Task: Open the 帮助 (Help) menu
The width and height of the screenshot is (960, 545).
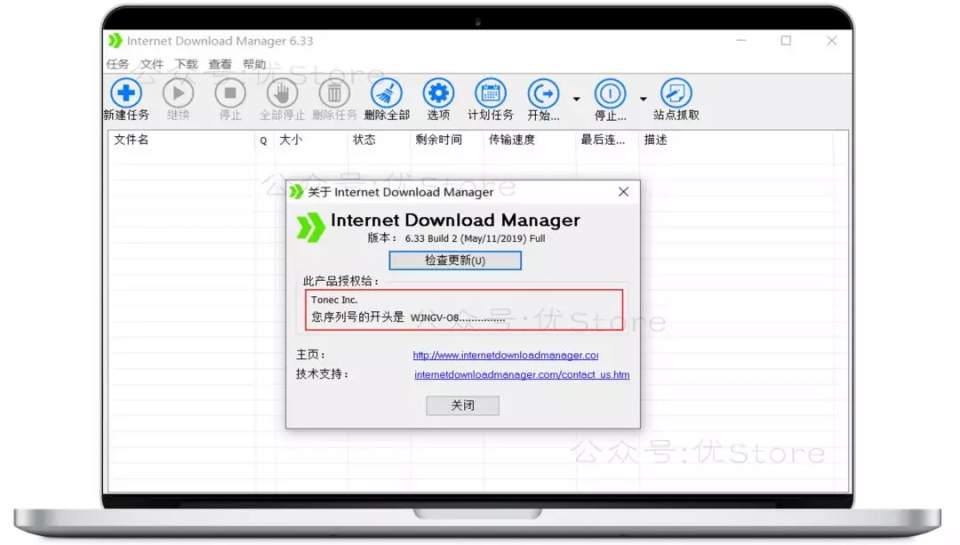Action: coord(254,64)
